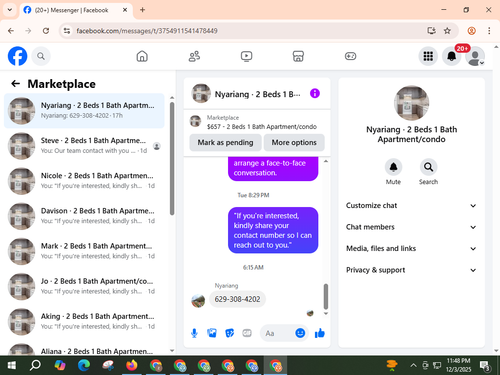The width and height of the screenshot is (500, 375).
Task: Show hidden system tray icons
Action: 413,366
